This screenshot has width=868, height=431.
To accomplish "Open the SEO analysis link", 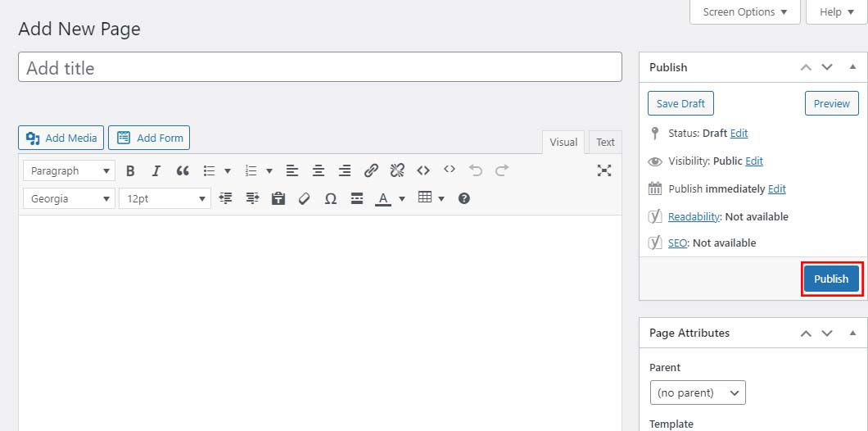I will coord(677,243).
